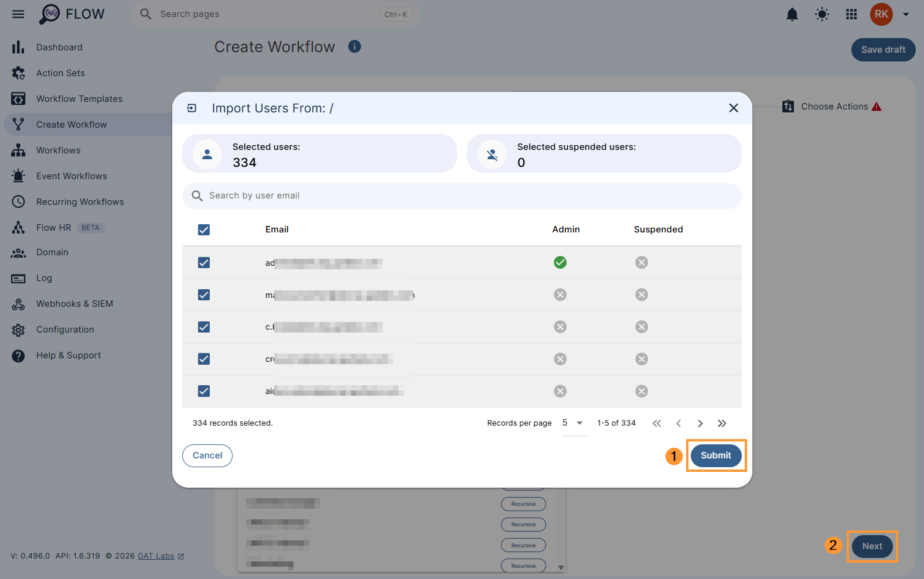
Task: Click the Domain sidebar icon
Action: tap(18, 253)
